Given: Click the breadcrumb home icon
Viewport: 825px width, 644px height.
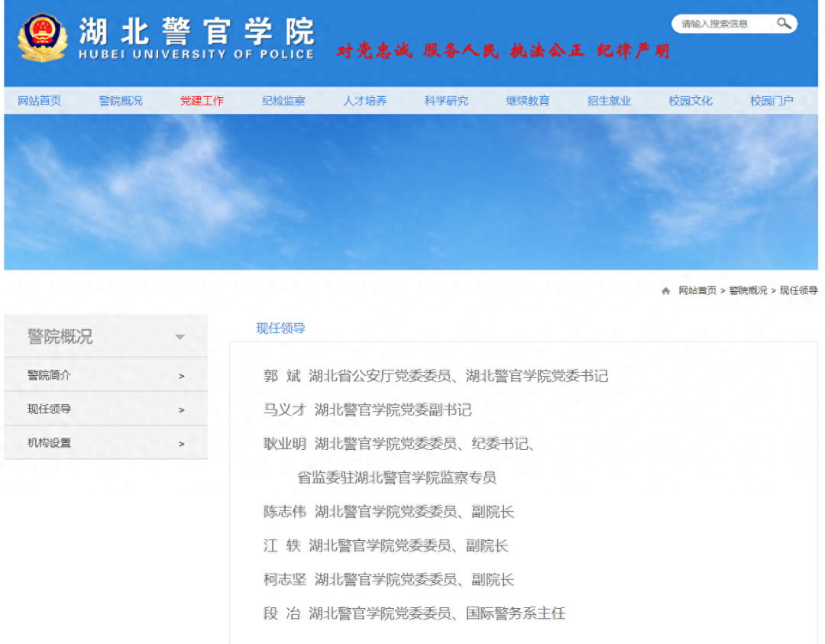Looking at the screenshot, I should coord(665,291).
